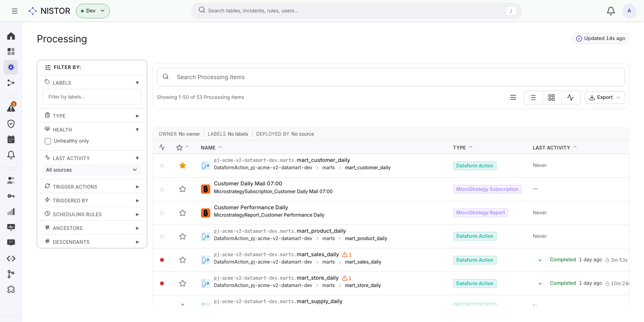Open incidents warning icon with badge 3
Image resolution: width=644 pixels, height=322 pixels.
(x=11, y=108)
